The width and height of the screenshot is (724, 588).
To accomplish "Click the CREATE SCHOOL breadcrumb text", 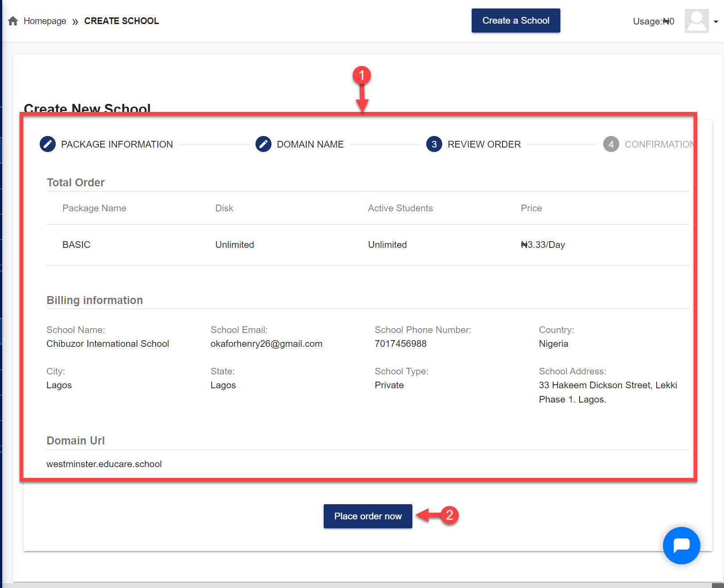I will [121, 21].
